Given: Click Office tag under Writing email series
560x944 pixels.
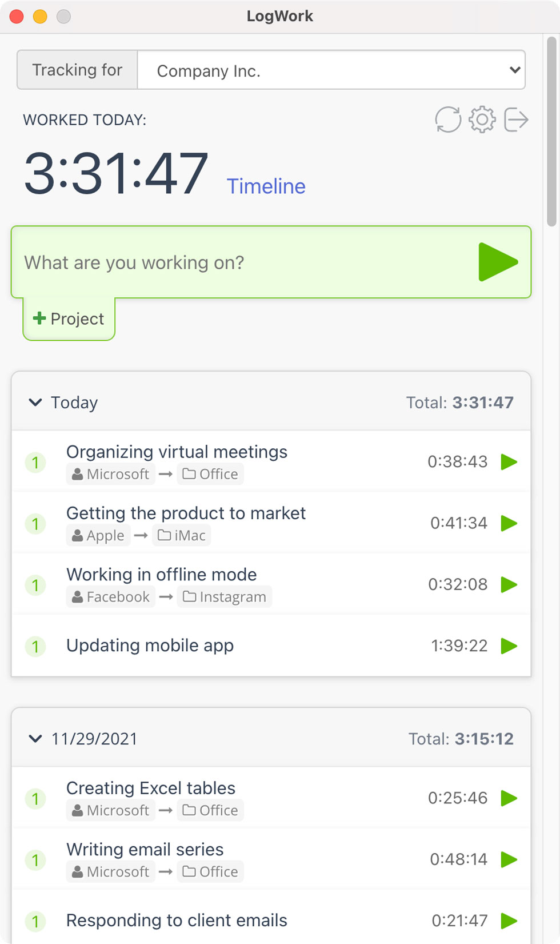Looking at the screenshot, I should (210, 872).
